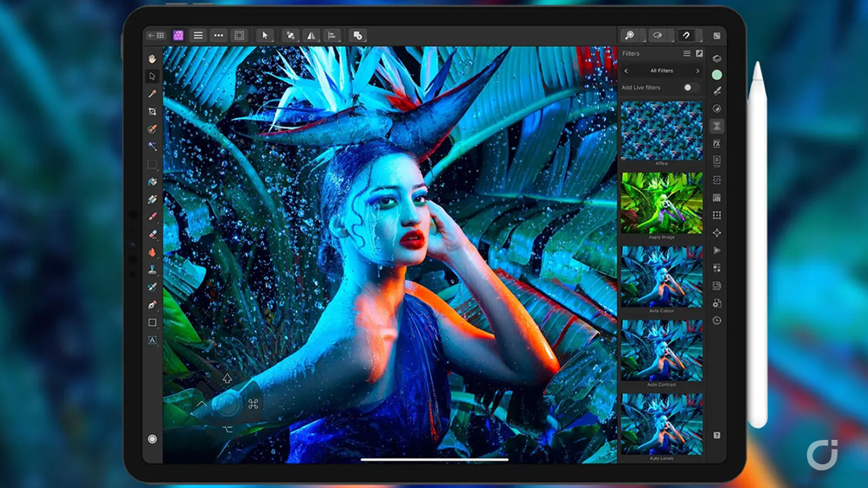Viewport: 868px width, 488px height.
Task: Open the document hamburger menu
Action: pyautogui.click(x=198, y=35)
